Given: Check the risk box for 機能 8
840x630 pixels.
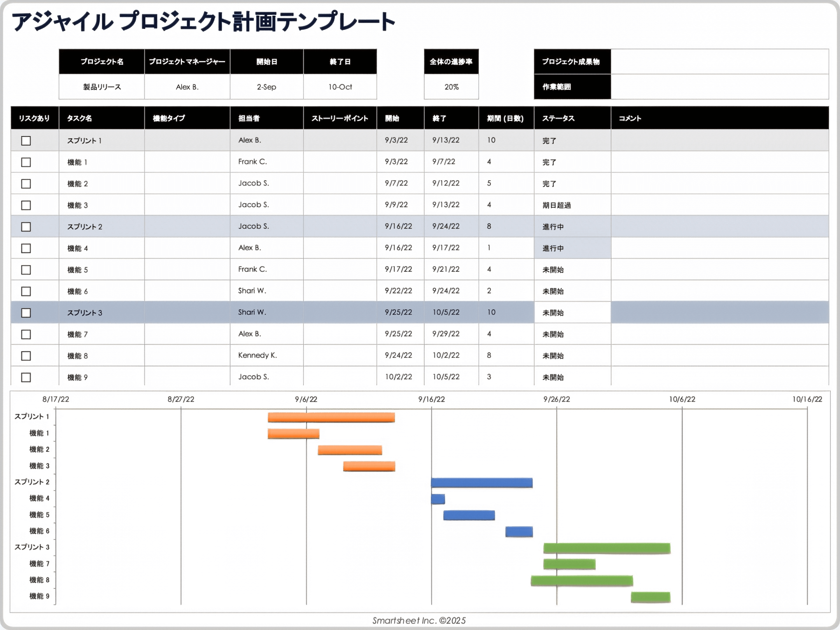Looking at the screenshot, I should tap(26, 356).
